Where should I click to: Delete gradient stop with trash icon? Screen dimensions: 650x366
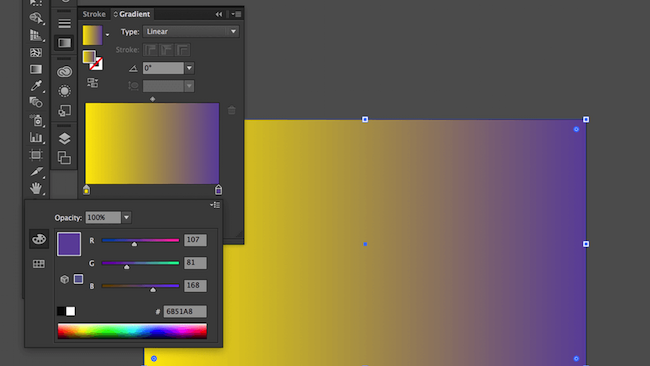click(232, 110)
